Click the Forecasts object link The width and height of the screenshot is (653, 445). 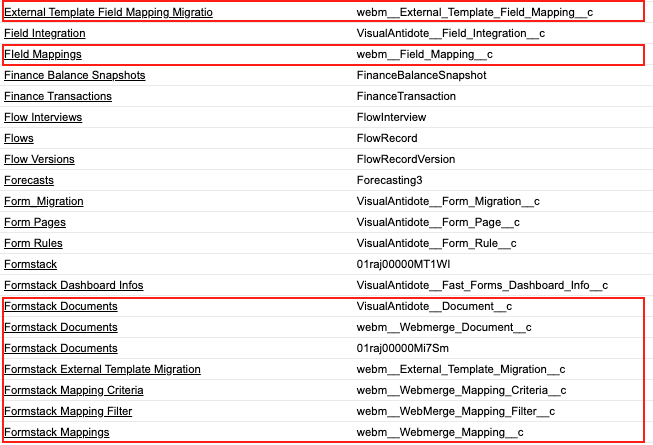coord(29,180)
